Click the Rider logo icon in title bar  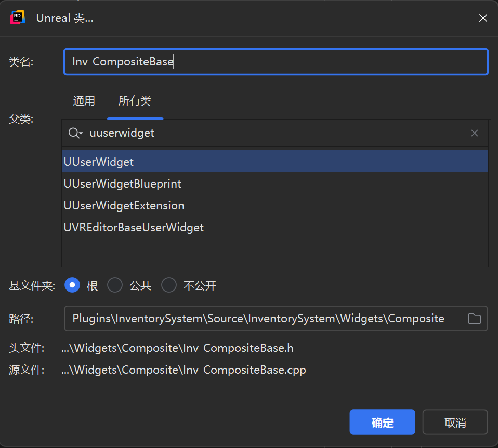tap(18, 18)
